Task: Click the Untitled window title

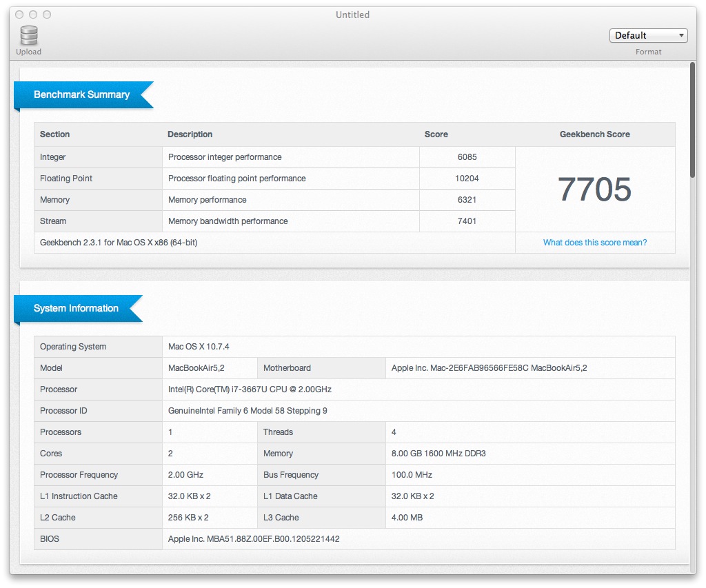Action: (352, 14)
